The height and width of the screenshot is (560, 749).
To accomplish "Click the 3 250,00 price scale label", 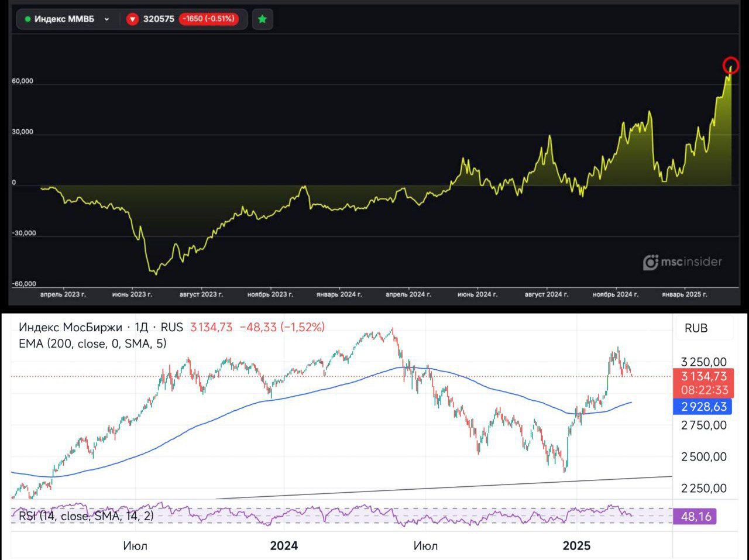I will tap(704, 363).
